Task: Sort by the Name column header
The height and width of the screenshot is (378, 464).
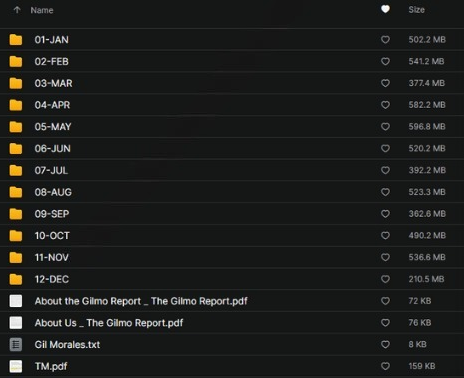Action: pos(42,10)
